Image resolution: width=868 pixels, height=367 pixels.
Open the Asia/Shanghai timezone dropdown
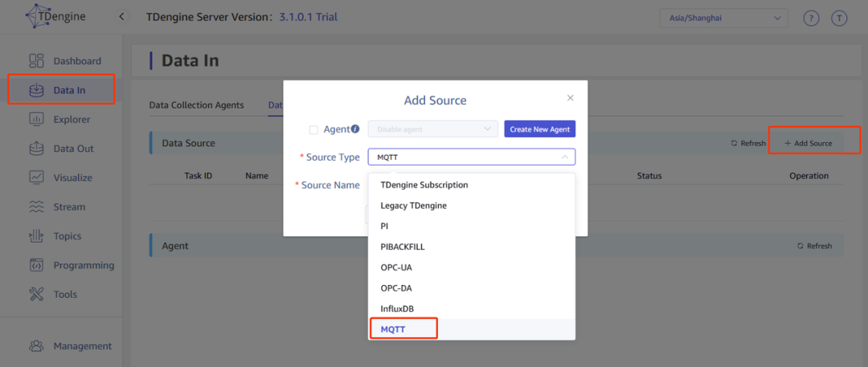(x=723, y=18)
